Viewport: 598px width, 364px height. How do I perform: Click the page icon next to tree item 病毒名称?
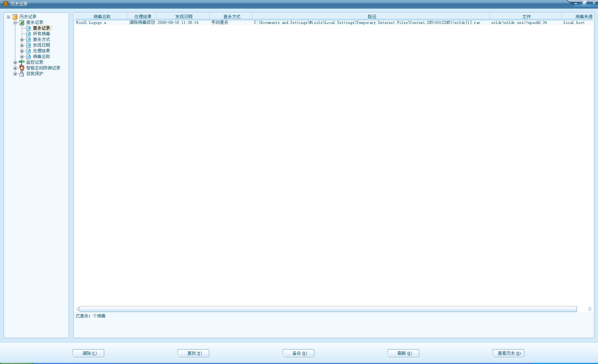28,57
